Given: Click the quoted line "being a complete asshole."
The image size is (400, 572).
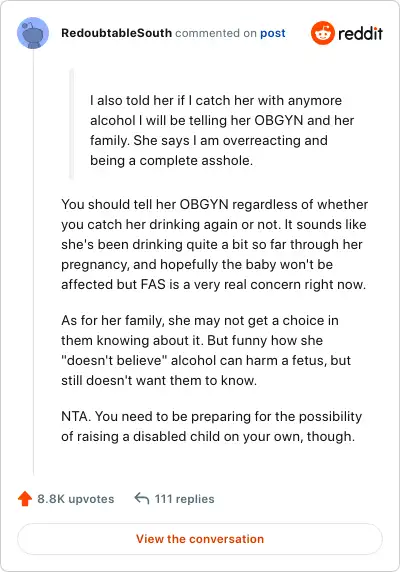Looking at the screenshot, I should pyautogui.click(x=171, y=161).
